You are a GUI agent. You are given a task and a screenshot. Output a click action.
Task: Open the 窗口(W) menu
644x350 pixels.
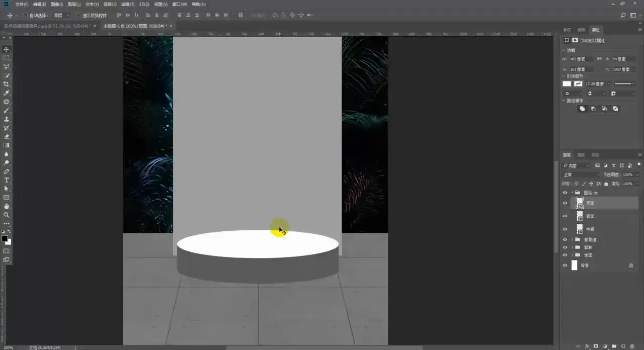[x=179, y=4]
